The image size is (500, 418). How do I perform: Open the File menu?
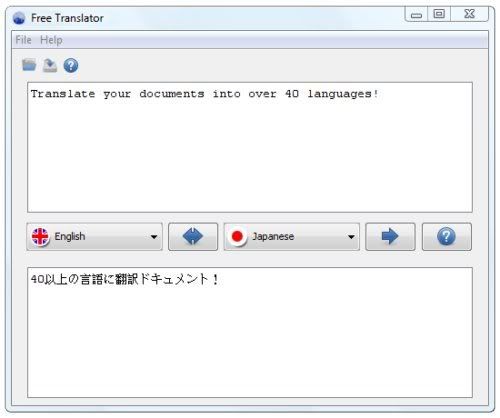pos(23,40)
